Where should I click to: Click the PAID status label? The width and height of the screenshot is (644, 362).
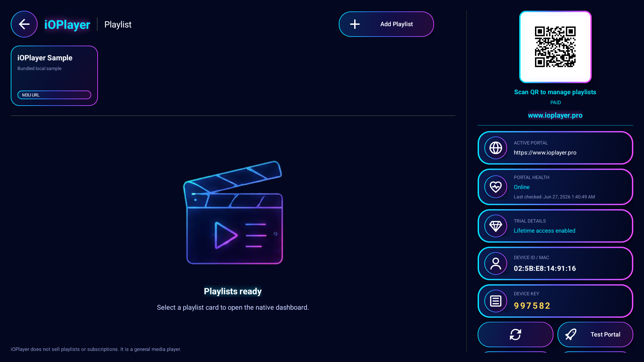point(555,103)
